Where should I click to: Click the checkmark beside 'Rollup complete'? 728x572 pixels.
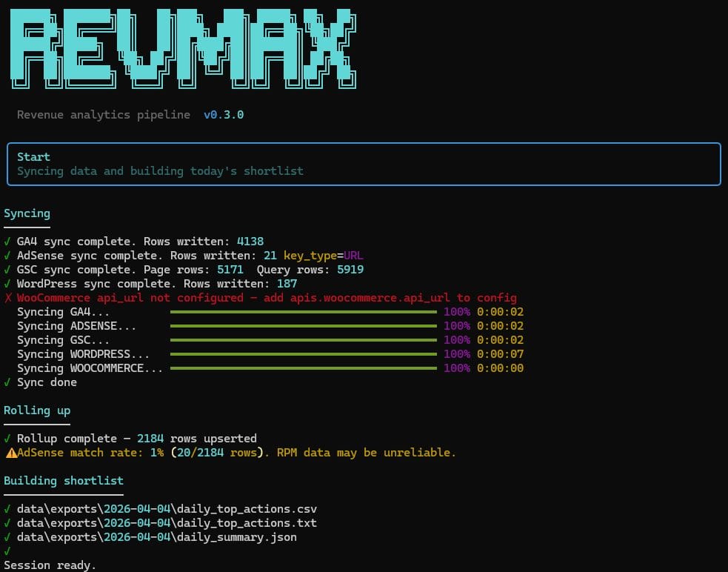click(x=7, y=439)
